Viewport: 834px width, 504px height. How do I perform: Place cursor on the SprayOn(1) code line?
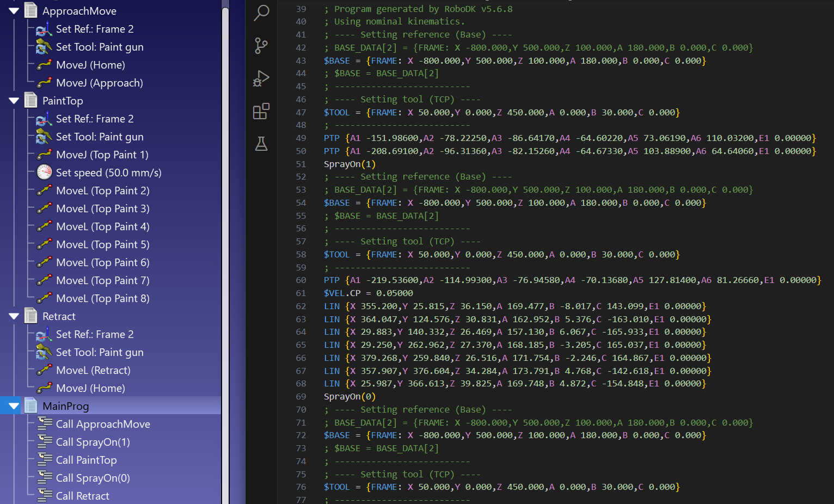[x=349, y=164]
